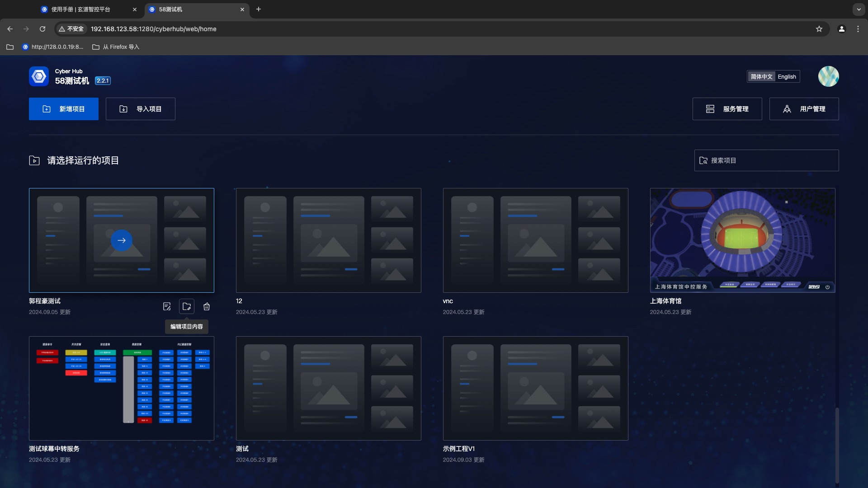Viewport: 868px width, 488px height.
Task: Click the 新增项目 button
Action: pos(64,109)
